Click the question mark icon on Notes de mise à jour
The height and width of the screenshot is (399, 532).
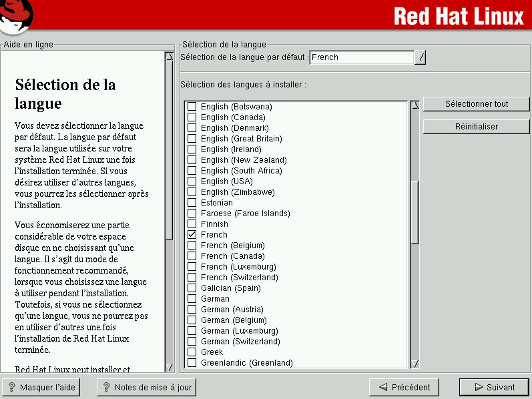pos(105,387)
